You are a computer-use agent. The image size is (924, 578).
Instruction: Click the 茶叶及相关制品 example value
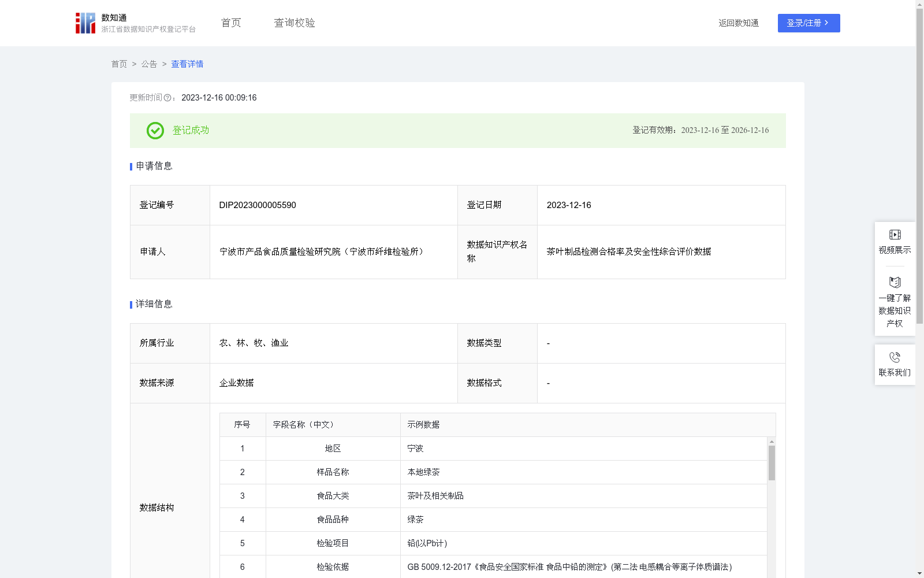pyautogui.click(x=435, y=496)
